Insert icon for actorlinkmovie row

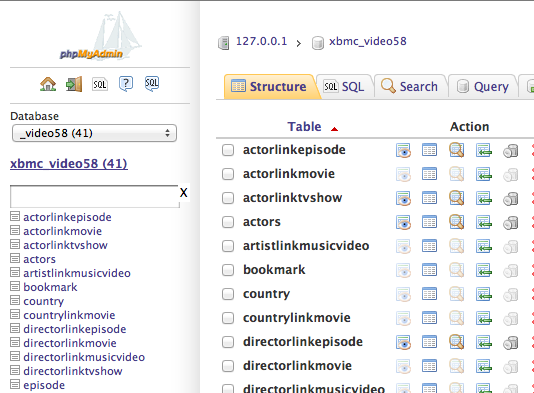click(484, 174)
